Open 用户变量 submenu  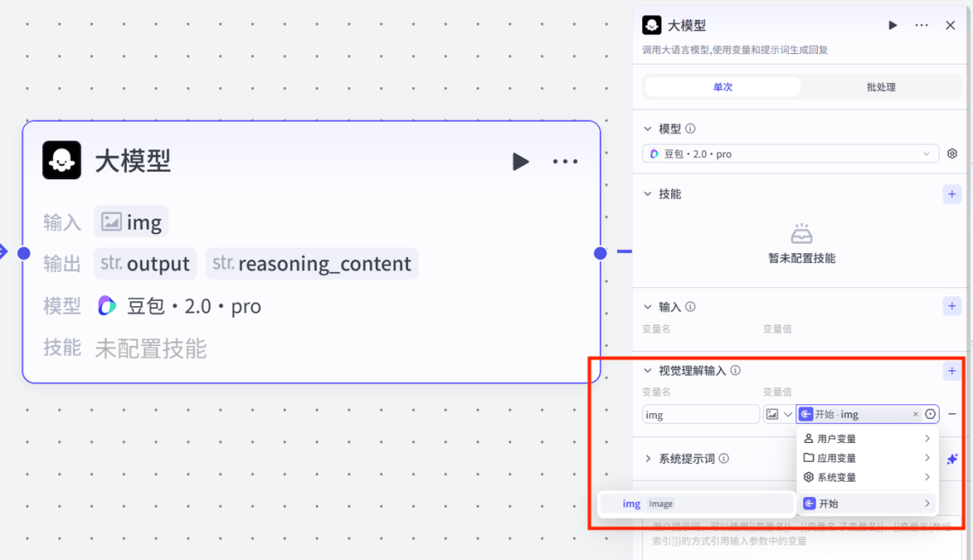[867, 438]
